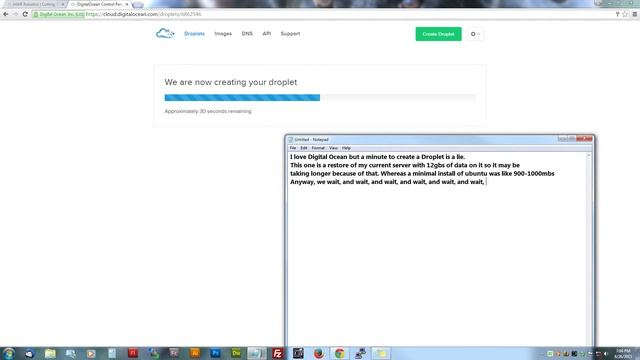The image size is (640, 360).
Task: Open the Adobe Illustrator taskbar icon
Action: pos(195,353)
